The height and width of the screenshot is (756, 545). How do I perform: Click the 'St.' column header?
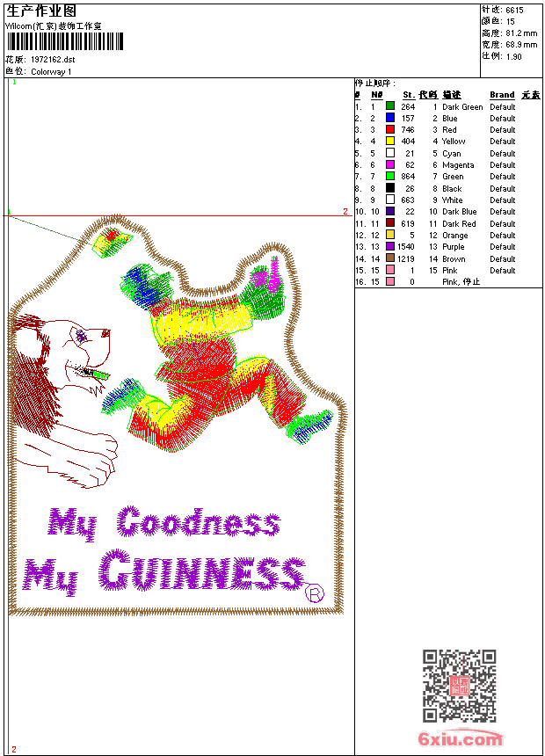409,95
